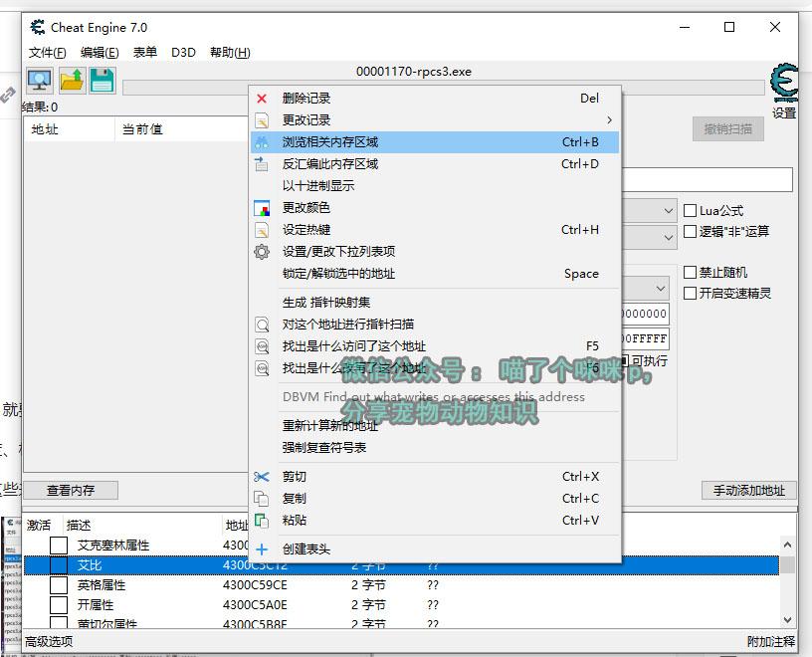Open the process selector computer icon

(40, 81)
